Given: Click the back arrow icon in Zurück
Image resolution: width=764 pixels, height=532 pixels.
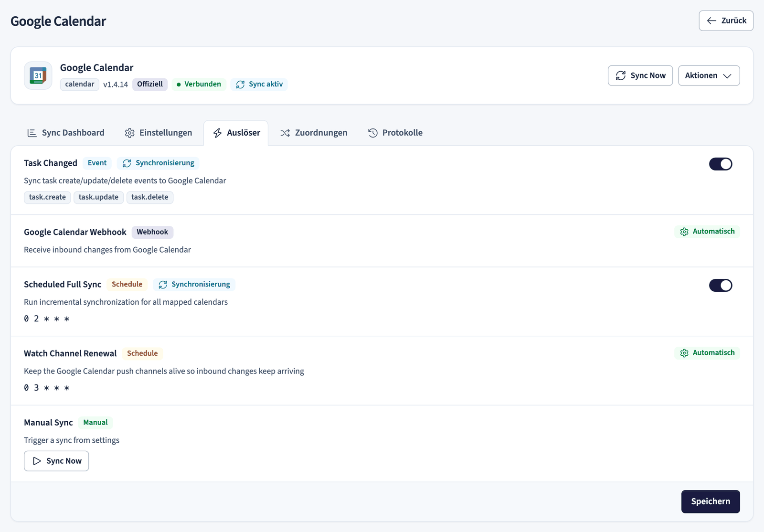Looking at the screenshot, I should 711,21.
